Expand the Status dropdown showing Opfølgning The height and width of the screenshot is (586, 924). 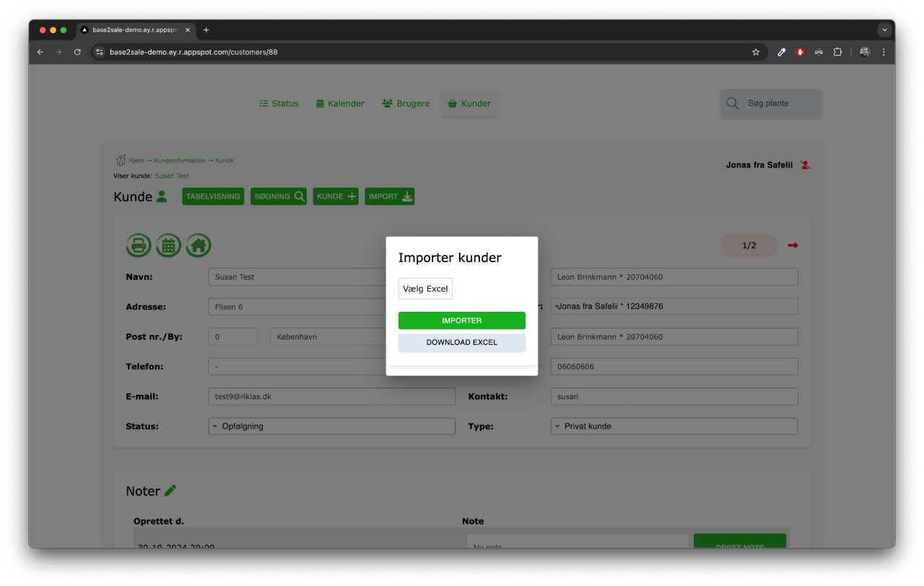tap(331, 427)
